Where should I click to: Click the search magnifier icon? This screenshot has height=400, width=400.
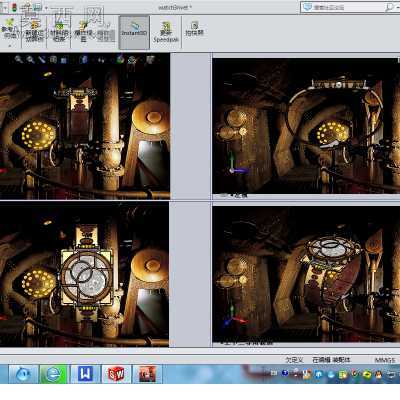[389, 7]
